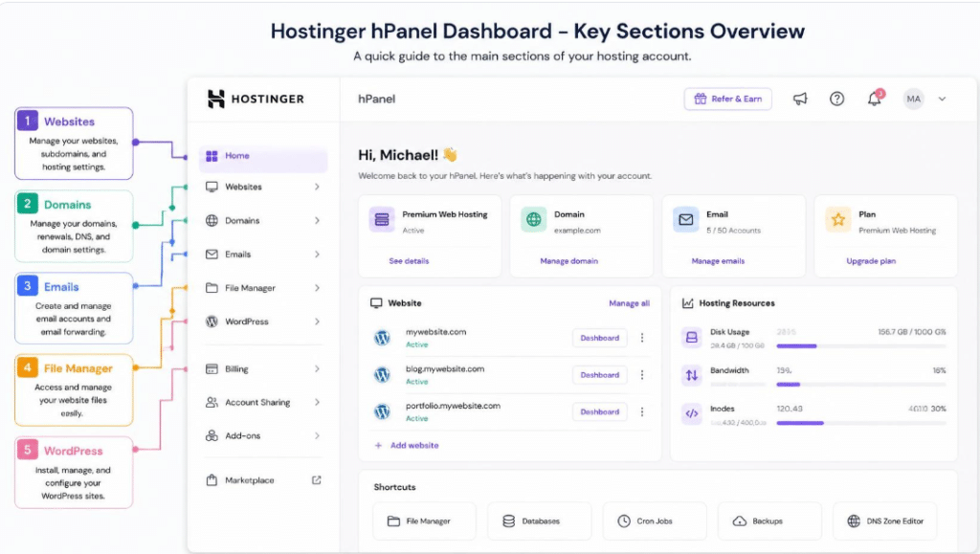Screen dimensions: 980x554
Task: Click the Plan card star icon
Action: (838, 220)
